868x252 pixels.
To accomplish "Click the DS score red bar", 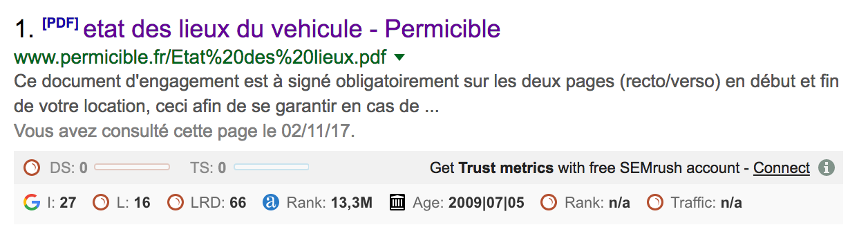I will (x=132, y=167).
